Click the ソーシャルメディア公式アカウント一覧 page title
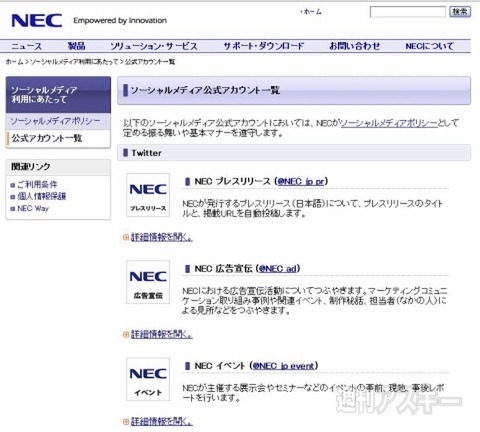 pos(205,90)
